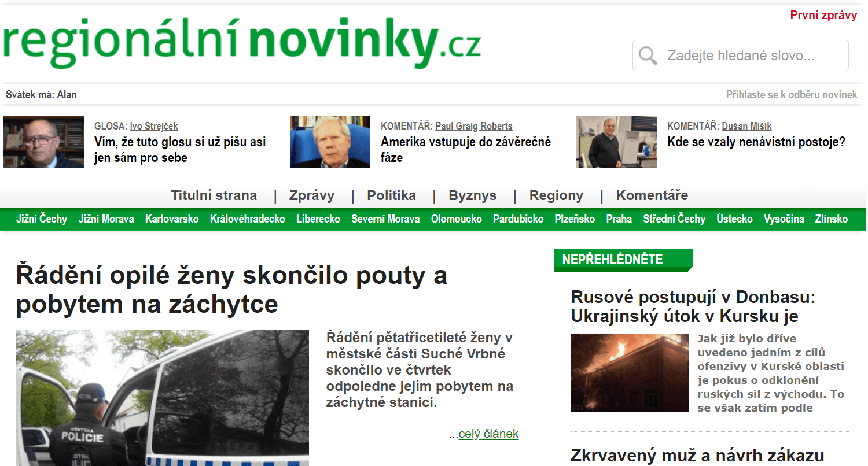This screenshot has height=466, width=868.
Task: Select the Zlínsko region tab
Action: pos(832,219)
